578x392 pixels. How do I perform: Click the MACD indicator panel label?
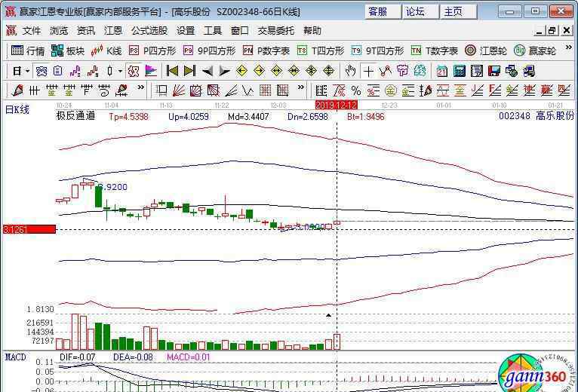(16, 357)
